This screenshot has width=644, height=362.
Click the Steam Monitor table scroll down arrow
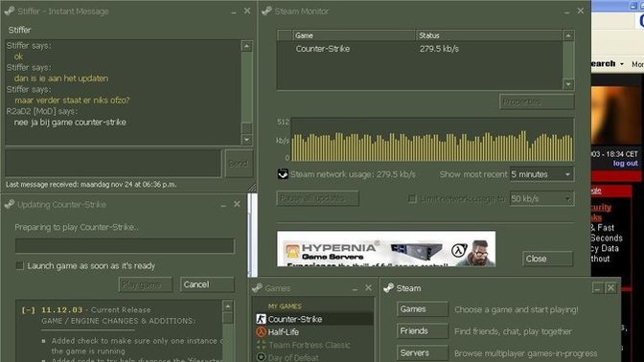[568, 84]
